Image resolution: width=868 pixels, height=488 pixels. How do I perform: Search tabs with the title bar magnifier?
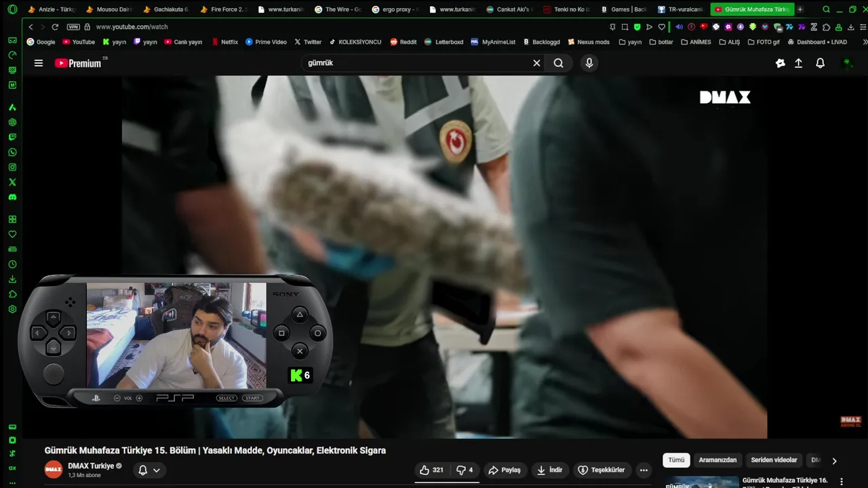tap(825, 9)
